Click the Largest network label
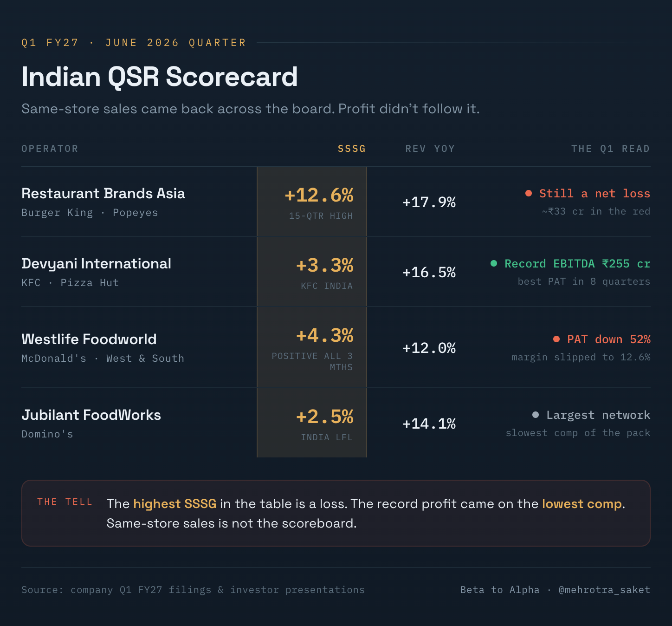 pyautogui.click(x=598, y=415)
